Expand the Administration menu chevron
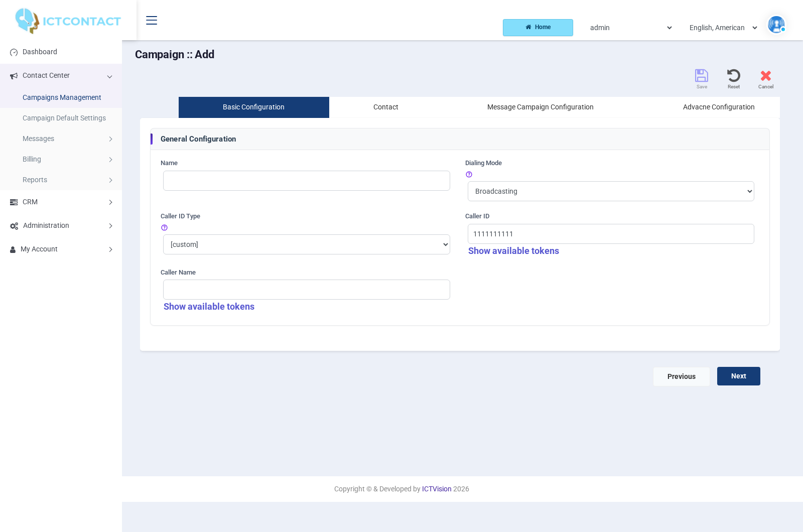The width and height of the screenshot is (803, 532). point(110,226)
